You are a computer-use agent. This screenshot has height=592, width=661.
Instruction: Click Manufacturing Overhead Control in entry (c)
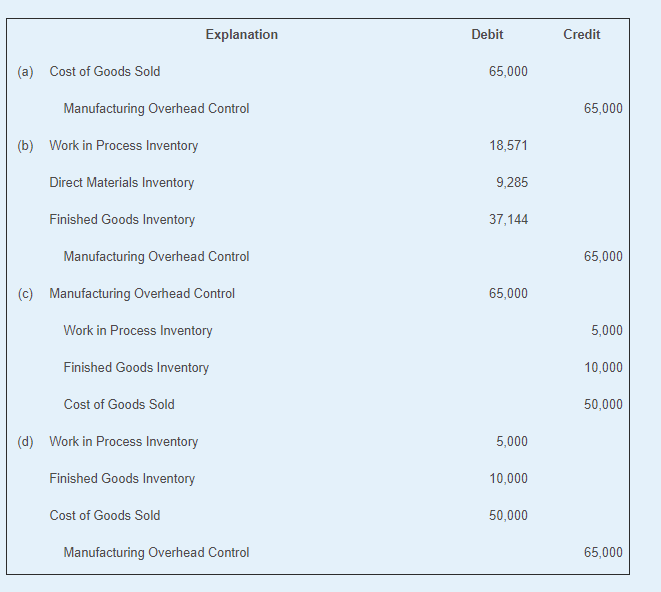142,294
